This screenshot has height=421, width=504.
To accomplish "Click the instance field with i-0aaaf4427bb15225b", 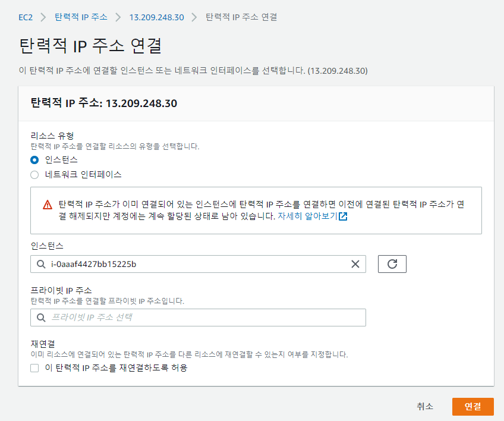I will [198, 264].
